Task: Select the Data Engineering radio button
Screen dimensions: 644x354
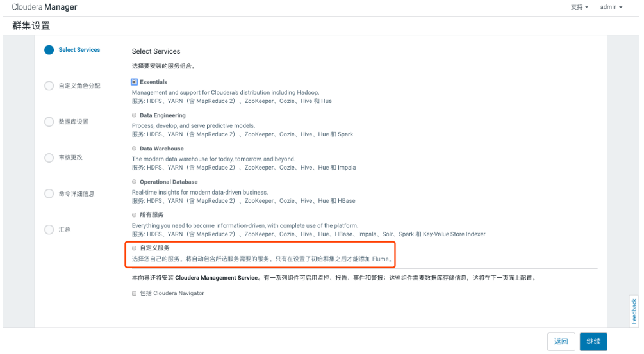Action: 135,115
